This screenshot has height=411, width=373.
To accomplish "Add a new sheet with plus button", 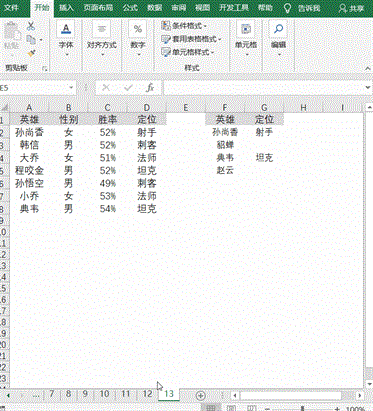I will click(x=200, y=395).
